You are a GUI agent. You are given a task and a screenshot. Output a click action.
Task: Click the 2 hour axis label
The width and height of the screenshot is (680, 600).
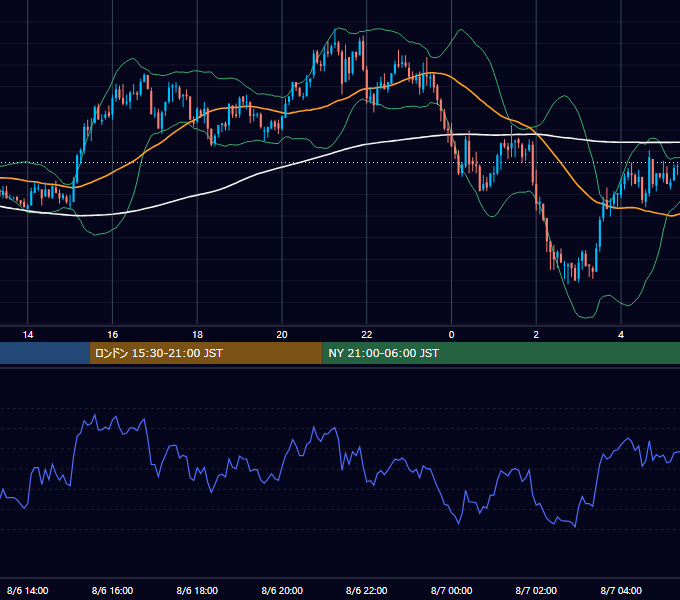(x=536, y=335)
